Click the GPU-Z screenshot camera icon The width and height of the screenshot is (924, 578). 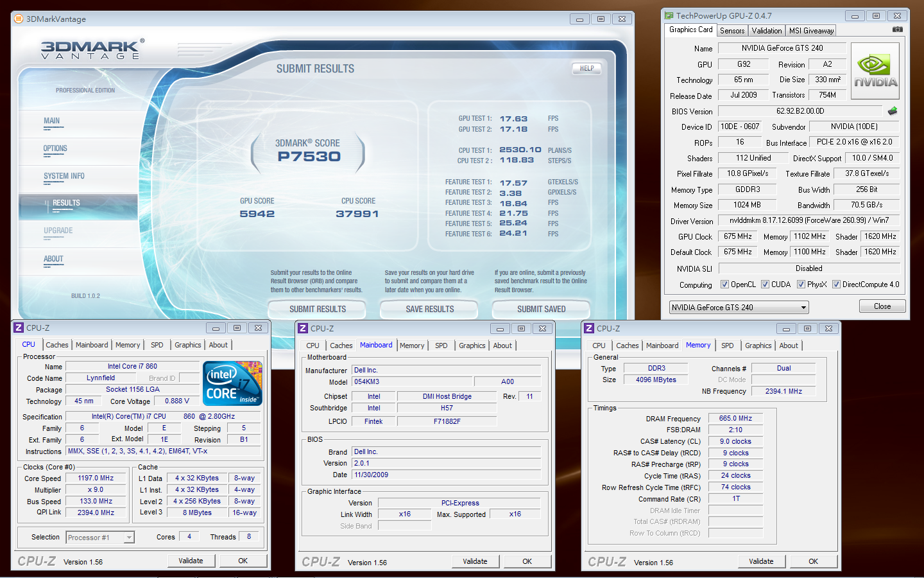tap(897, 30)
